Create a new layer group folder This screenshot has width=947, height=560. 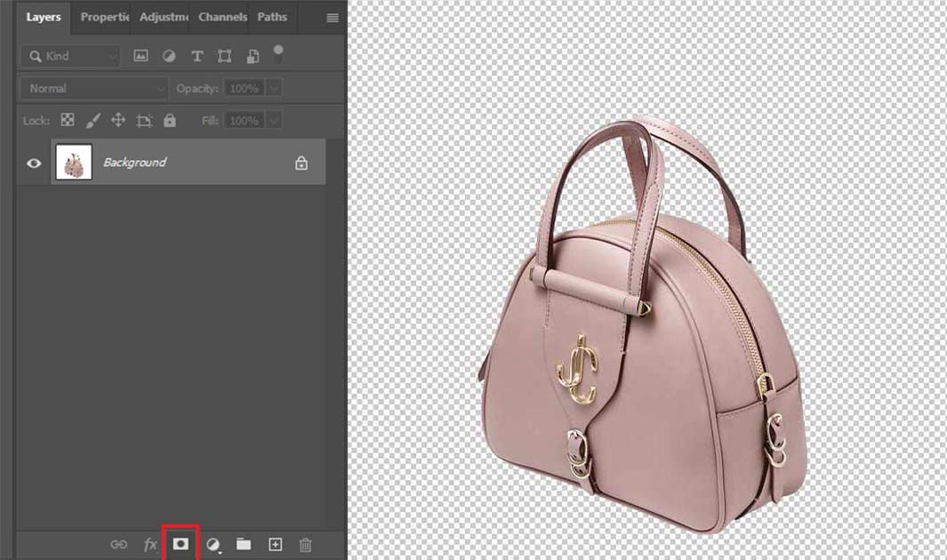tap(244, 545)
